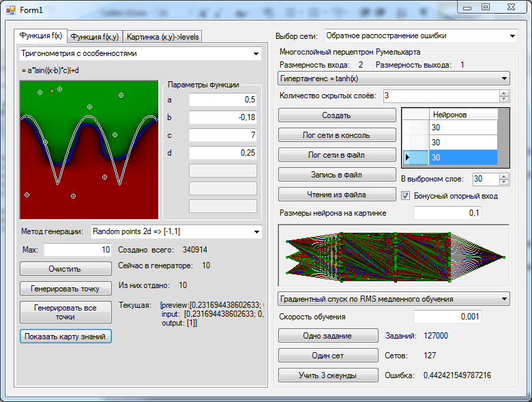
Task: Click parameter 'c' value field
Action: [223, 135]
